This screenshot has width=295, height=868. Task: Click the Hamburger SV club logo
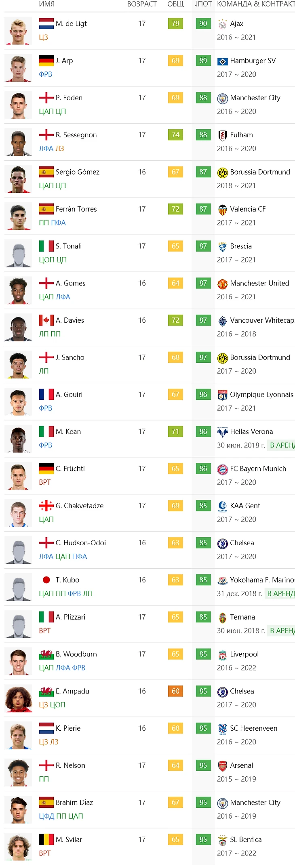point(222,61)
